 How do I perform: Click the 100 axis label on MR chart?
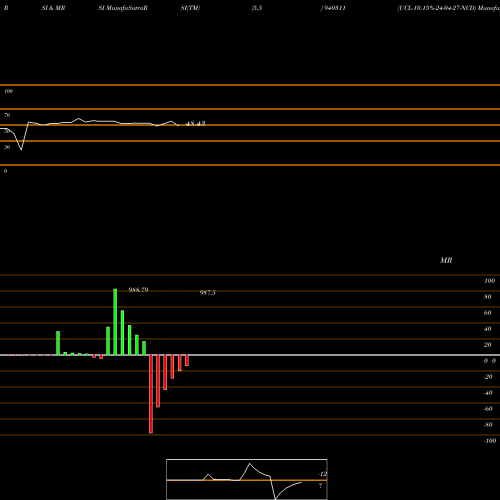point(489,281)
